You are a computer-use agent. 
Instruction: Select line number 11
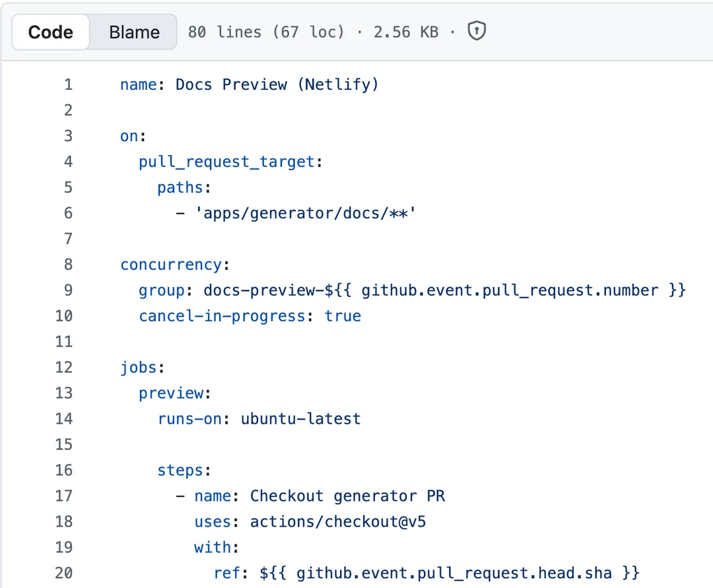click(63, 342)
